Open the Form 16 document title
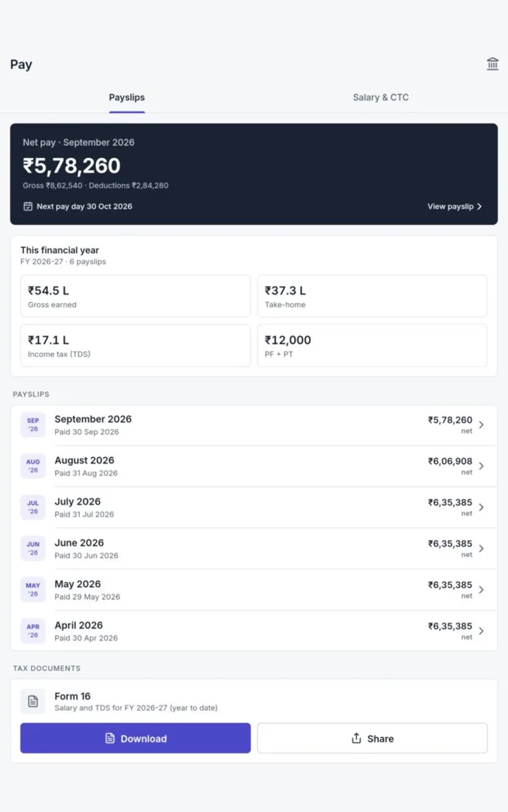Image resolution: width=508 pixels, height=812 pixels. point(73,696)
